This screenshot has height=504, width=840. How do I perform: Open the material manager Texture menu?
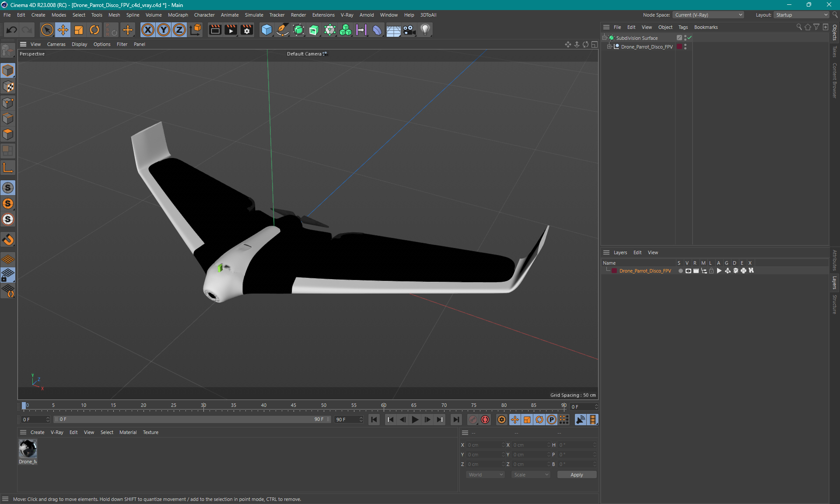click(150, 432)
